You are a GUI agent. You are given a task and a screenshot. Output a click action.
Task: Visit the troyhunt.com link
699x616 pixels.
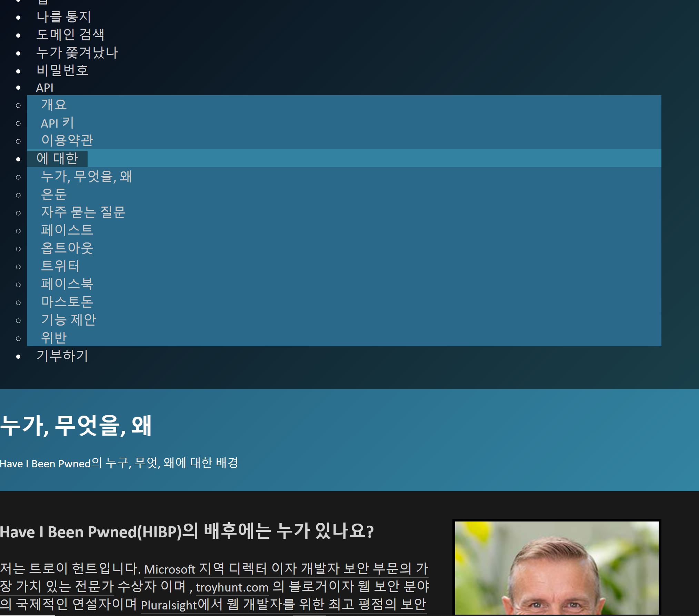pyautogui.click(x=232, y=587)
